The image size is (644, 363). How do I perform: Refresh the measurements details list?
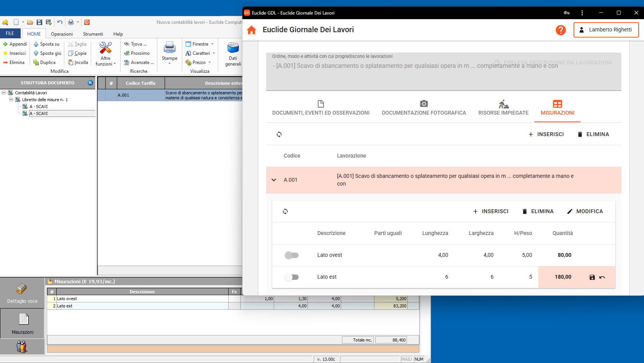[285, 212]
